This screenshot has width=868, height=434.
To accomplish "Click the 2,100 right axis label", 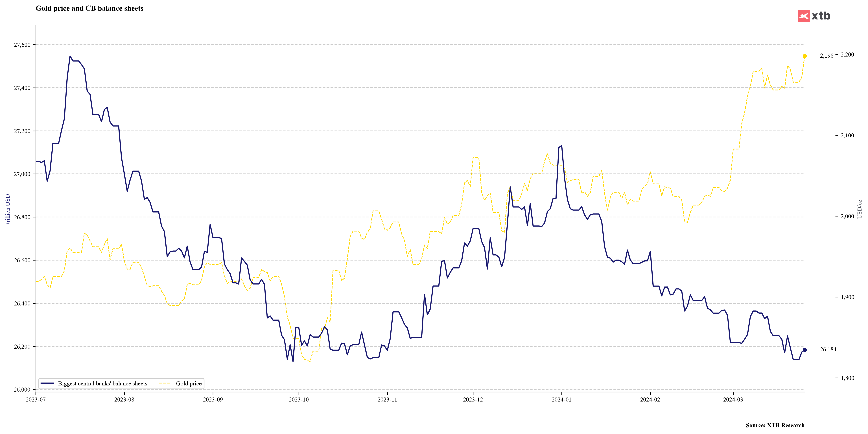I will [847, 136].
